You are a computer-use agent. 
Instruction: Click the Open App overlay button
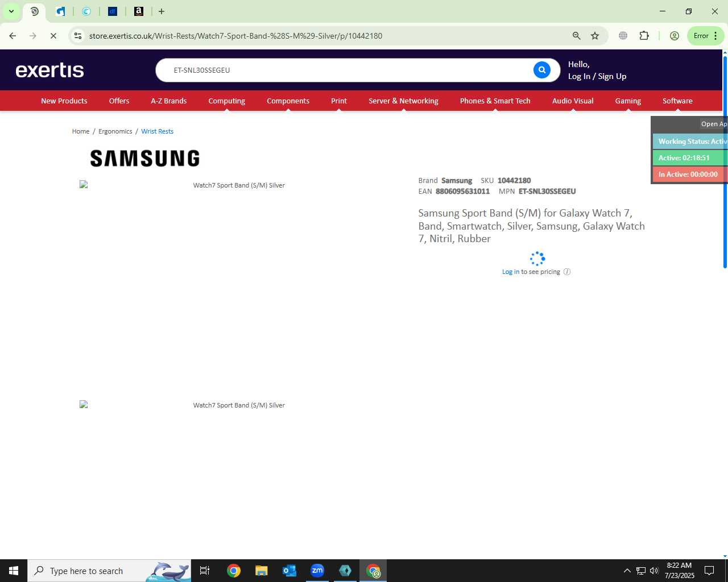pyautogui.click(x=714, y=124)
